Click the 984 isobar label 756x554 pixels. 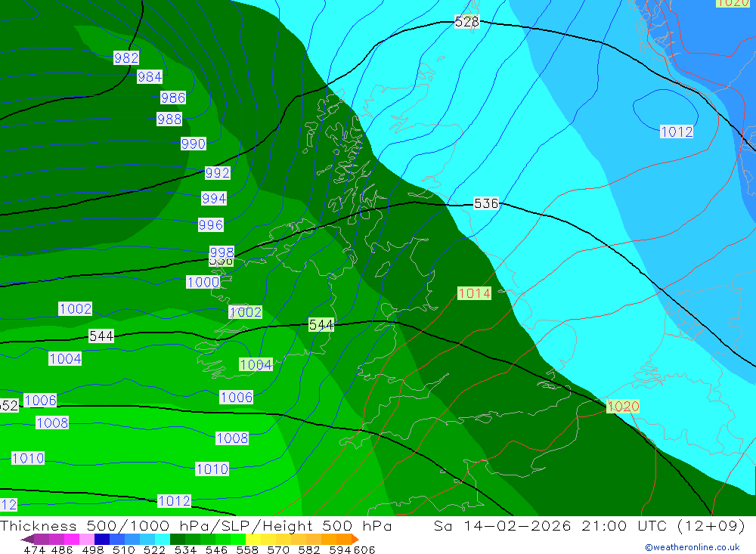150,76
